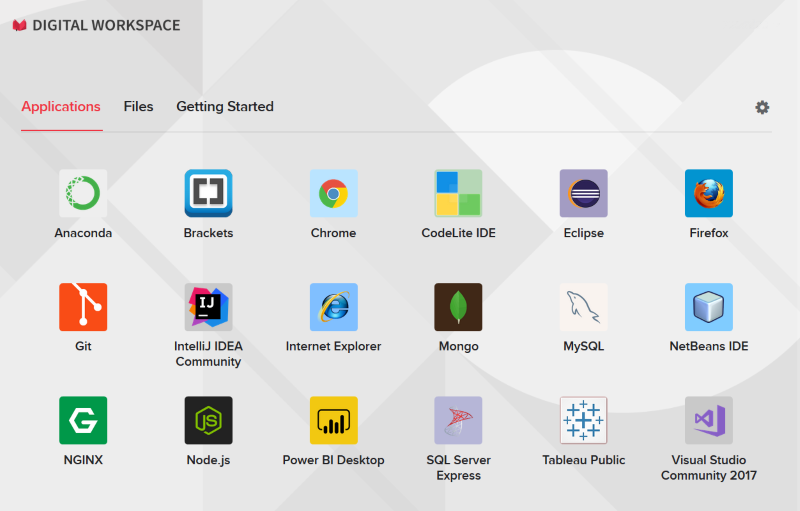Click the "SQL Server Express" label
800x511 pixels.
pos(458,467)
